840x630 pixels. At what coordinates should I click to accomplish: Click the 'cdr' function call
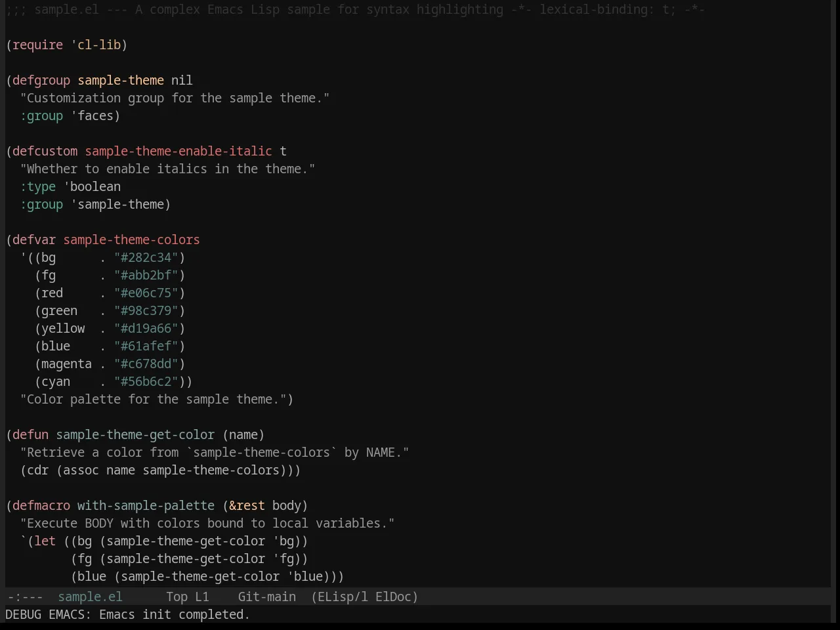pos(38,470)
